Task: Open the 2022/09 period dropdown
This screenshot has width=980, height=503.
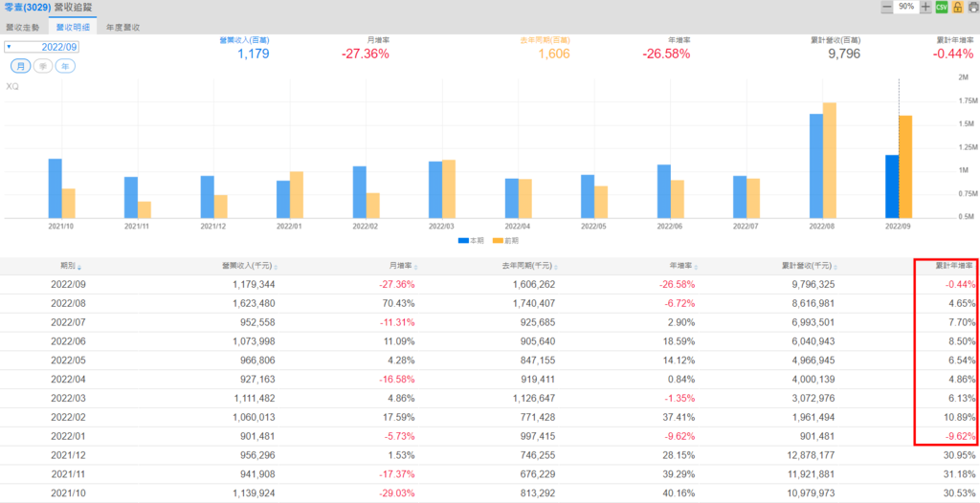Action: point(41,47)
